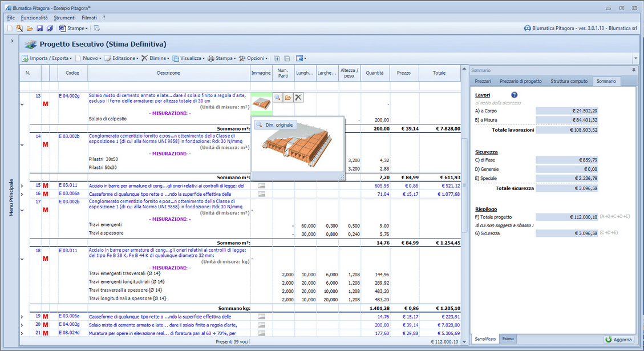Screen dimensions: 644x351
Task: Open the Stampa dropdown in grid toolbar
Action: pos(222,58)
